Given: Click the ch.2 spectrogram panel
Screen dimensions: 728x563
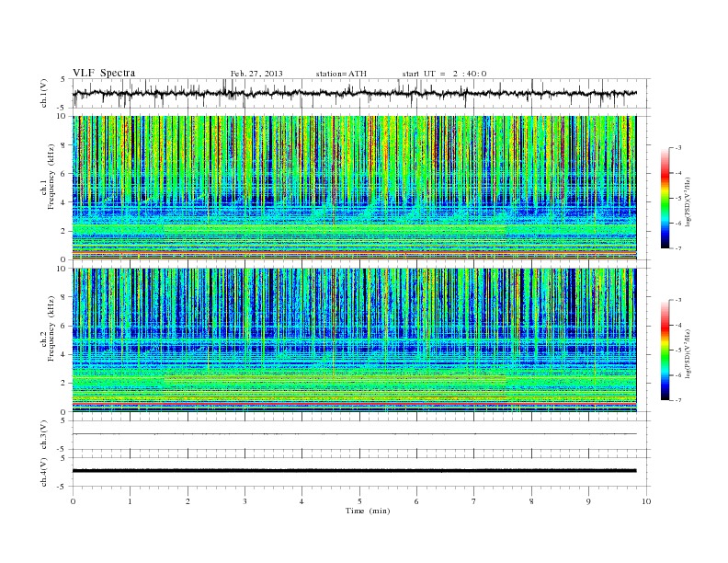Looking at the screenshot, I should (355, 340).
